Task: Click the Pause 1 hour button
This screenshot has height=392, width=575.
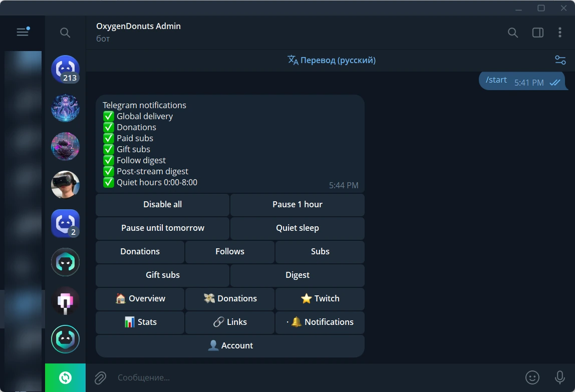Action: coord(298,205)
